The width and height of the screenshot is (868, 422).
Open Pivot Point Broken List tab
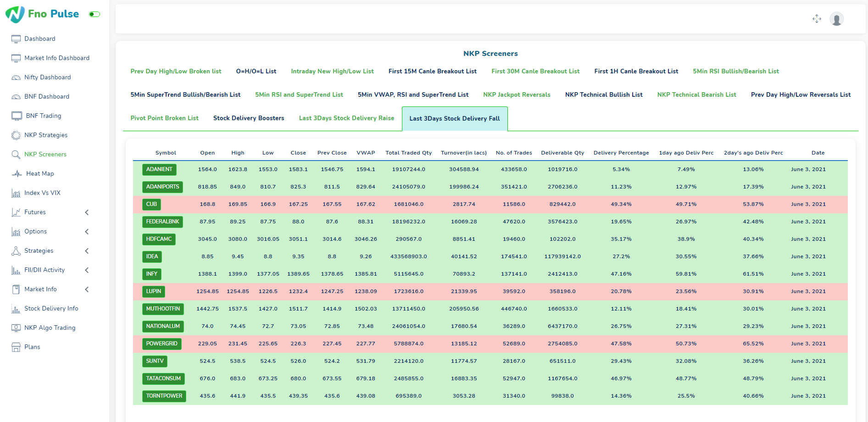point(164,118)
